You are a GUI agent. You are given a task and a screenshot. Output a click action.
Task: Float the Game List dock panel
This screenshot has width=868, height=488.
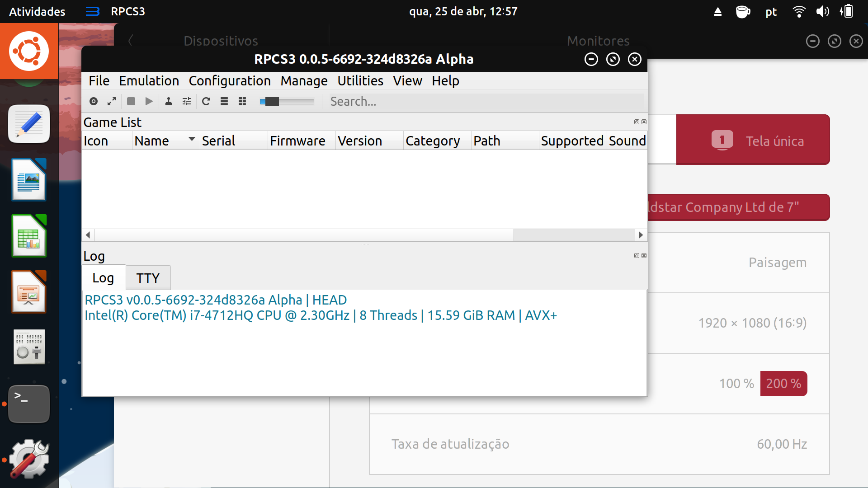pos(637,122)
